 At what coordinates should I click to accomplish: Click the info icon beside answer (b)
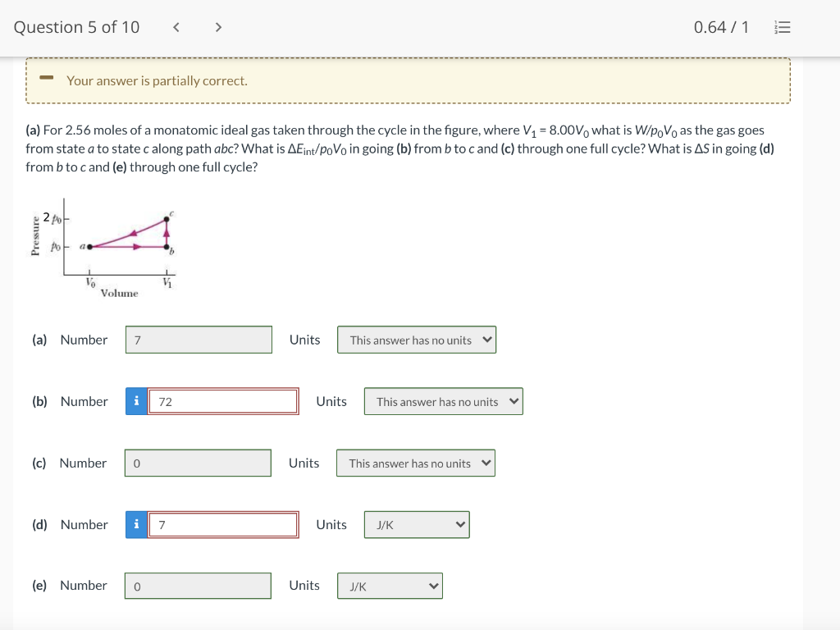[x=136, y=401]
